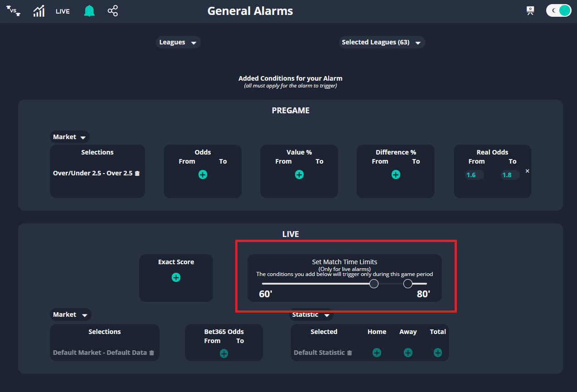
Task: Open the live Market dropdown
Action: click(71, 314)
